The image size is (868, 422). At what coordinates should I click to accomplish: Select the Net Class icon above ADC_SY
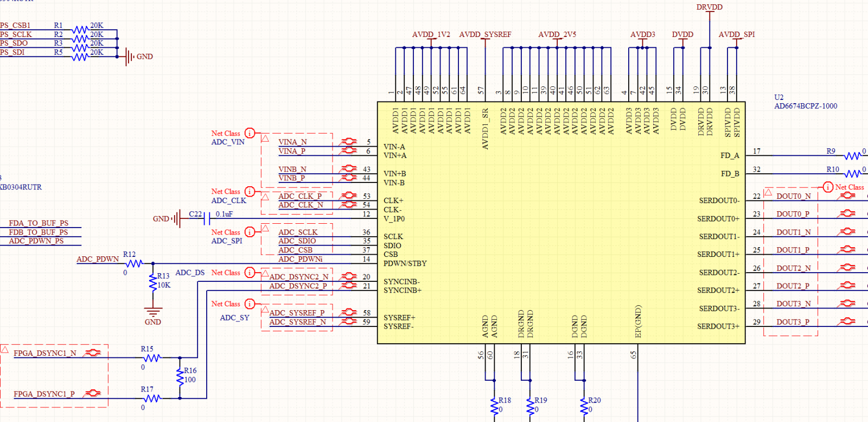click(x=250, y=304)
